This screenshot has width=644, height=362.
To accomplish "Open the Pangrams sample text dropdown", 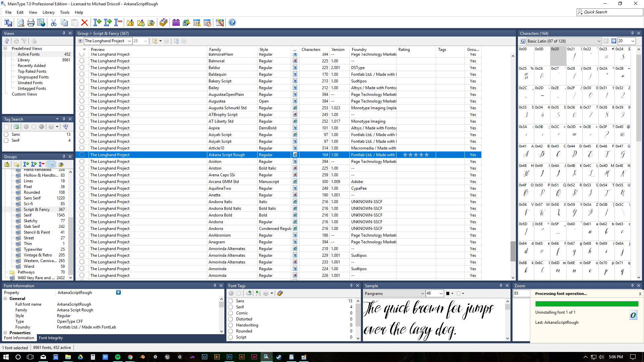I will pyautogui.click(x=422, y=294).
